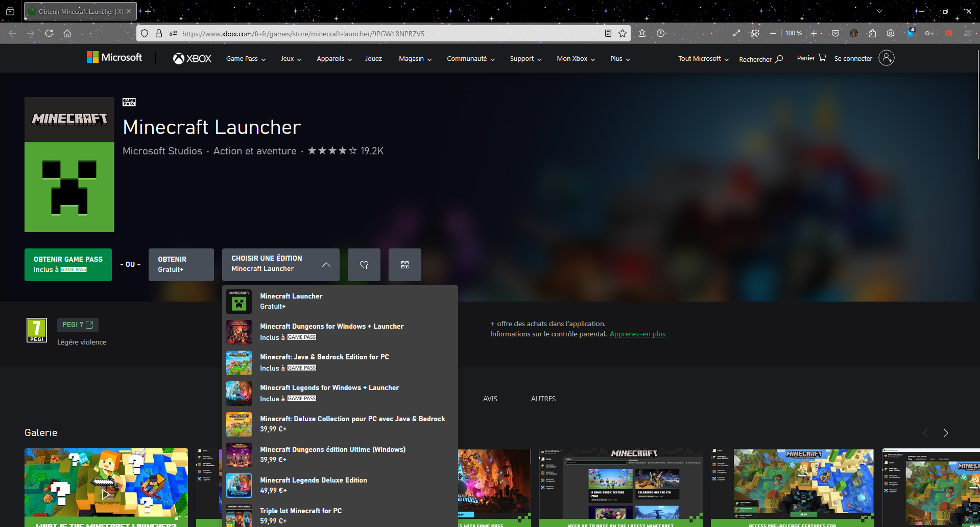Go to browser home page
The height and width of the screenshot is (527, 980).
coord(67,33)
